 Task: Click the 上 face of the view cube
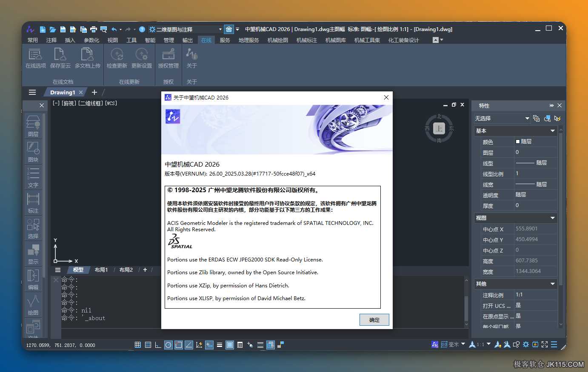(439, 128)
